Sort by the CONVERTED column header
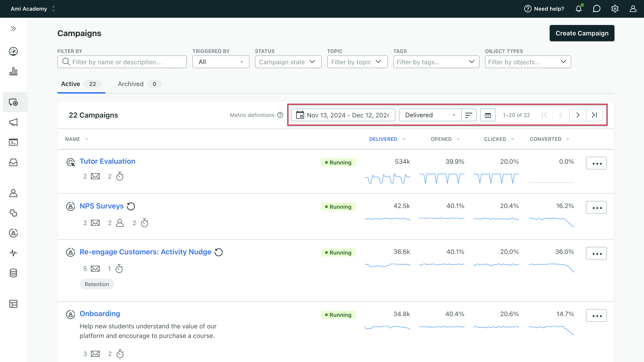644x362 pixels. (x=549, y=139)
